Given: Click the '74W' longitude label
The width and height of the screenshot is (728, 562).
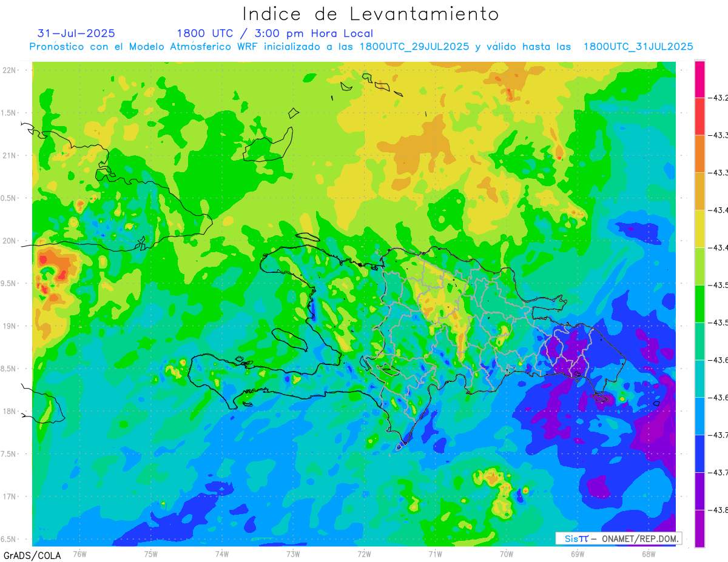Looking at the screenshot, I should pos(222,554).
